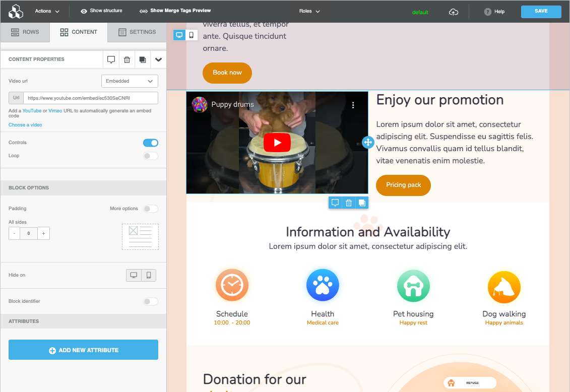570x392 pixels.
Task: Hide block on mobile devices icon
Action: (149, 275)
